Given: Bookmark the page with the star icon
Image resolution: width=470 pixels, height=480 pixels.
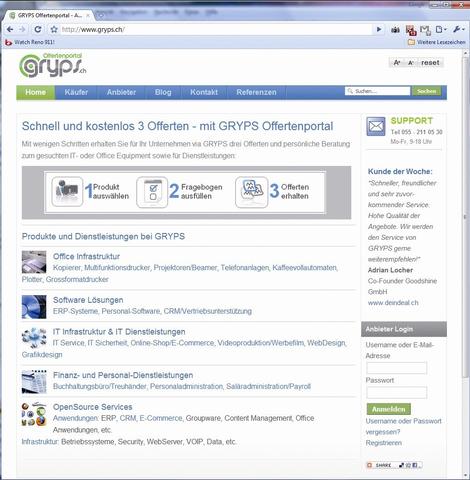Looking at the screenshot, I should pos(54,29).
